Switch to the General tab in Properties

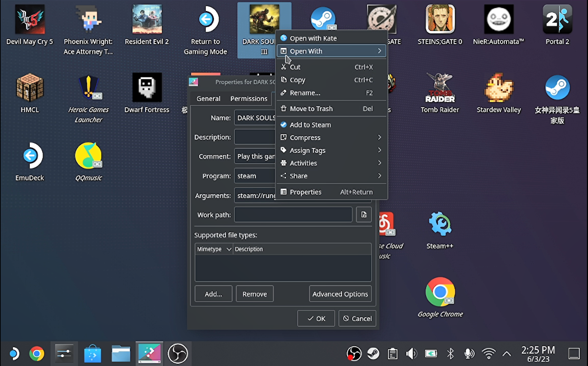coord(208,99)
